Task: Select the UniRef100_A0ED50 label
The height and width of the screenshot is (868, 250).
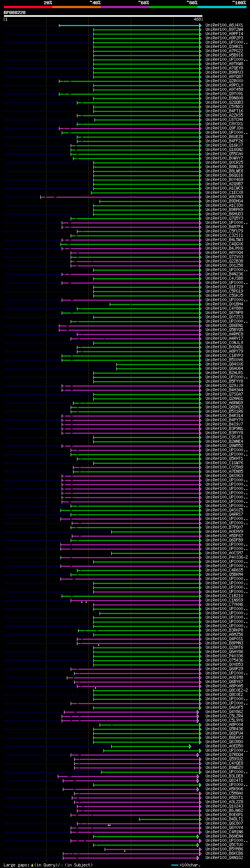Action: 224,746
